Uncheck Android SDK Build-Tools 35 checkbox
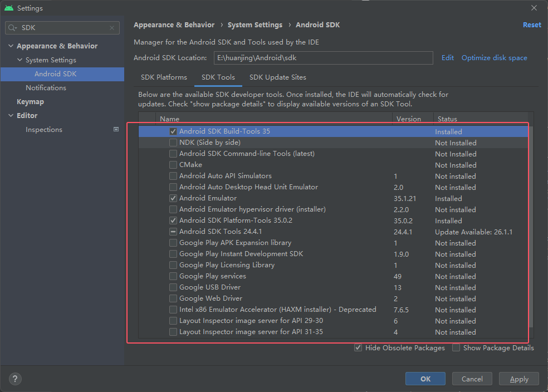 (173, 131)
